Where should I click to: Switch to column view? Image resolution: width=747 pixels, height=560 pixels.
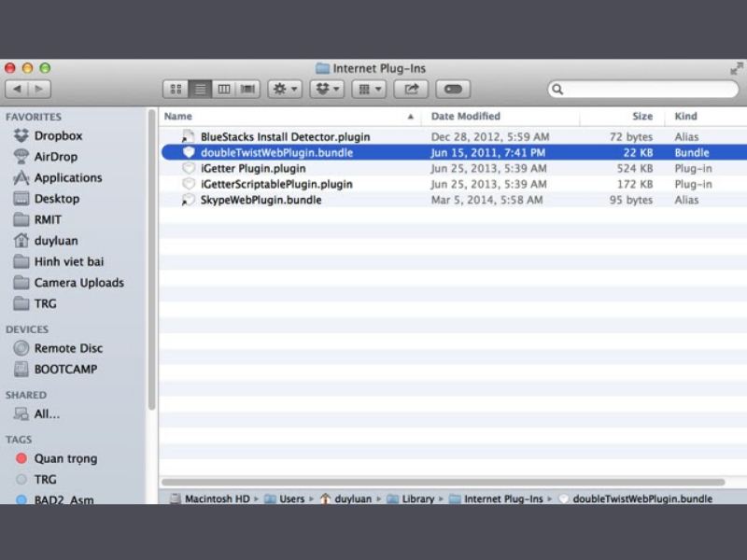[224, 89]
